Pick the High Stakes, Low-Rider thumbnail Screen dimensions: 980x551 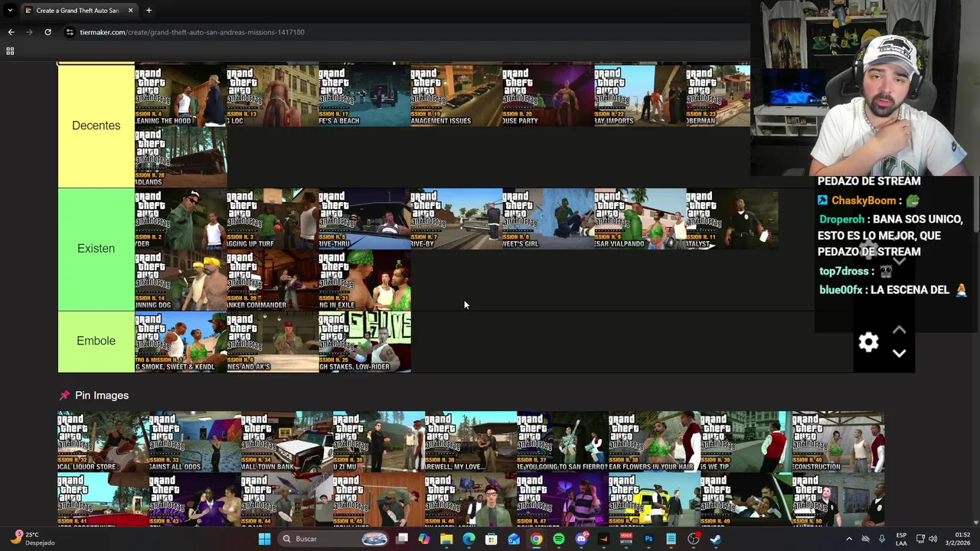pyautogui.click(x=364, y=342)
